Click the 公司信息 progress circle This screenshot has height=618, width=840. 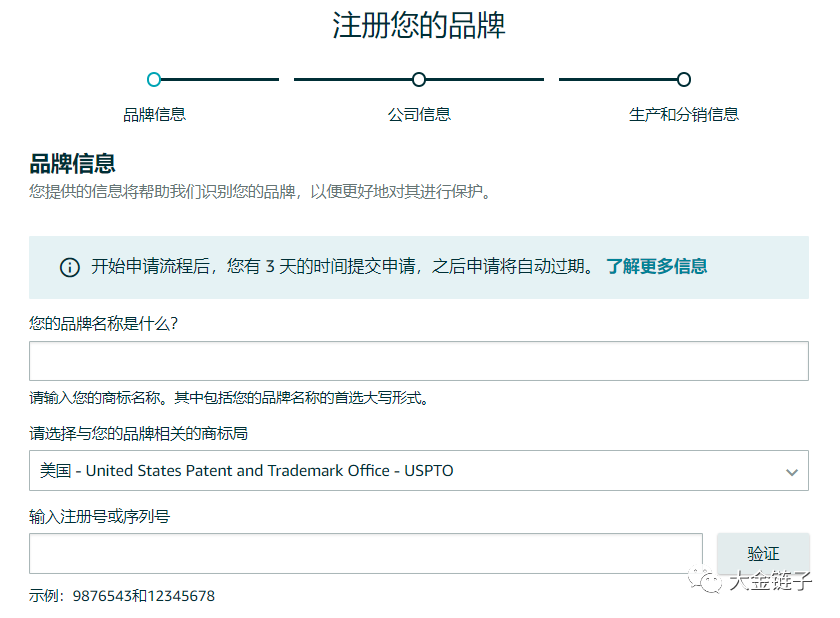coord(418,78)
